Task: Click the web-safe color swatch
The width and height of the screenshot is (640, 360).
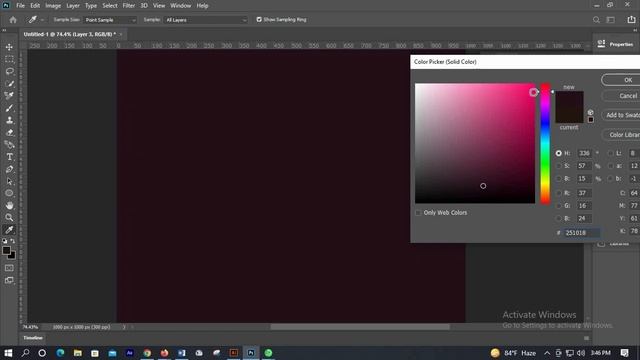Action: click(590, 120)
